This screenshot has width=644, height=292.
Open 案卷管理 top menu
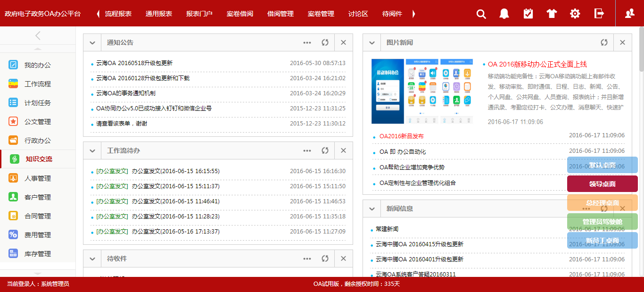[321, 14]
